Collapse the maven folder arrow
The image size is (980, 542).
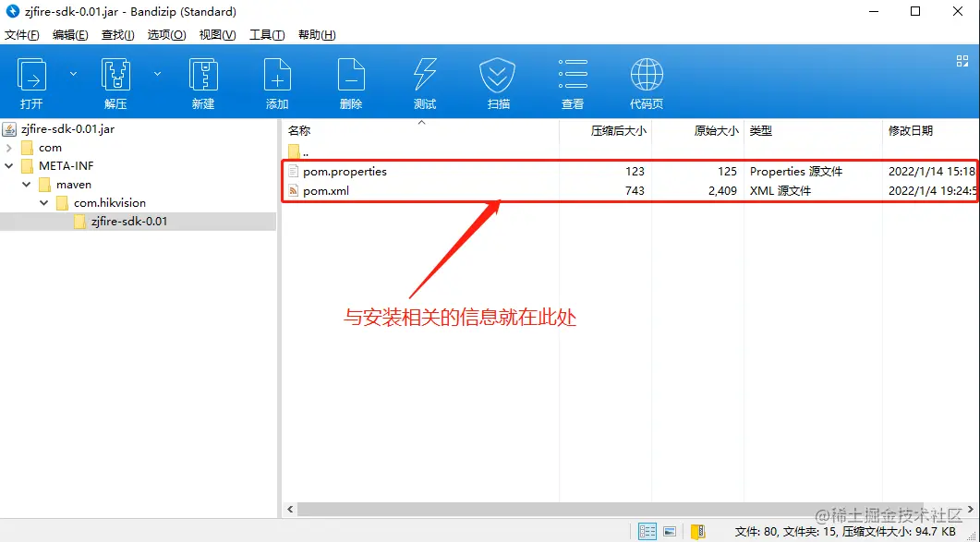pyautogui.click(x=27, y=185)
